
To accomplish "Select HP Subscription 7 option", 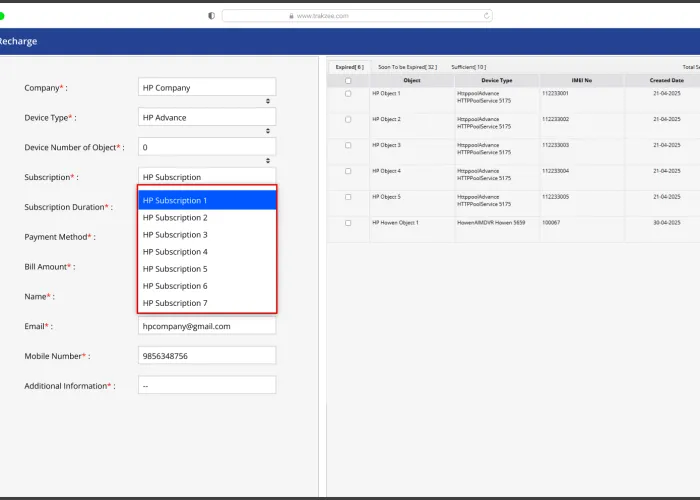I will pyautogui.click(x=207, y=303).
